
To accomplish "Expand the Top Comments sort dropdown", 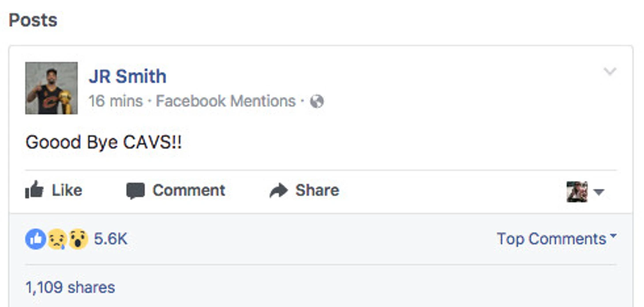I will [x=556, y=239].
